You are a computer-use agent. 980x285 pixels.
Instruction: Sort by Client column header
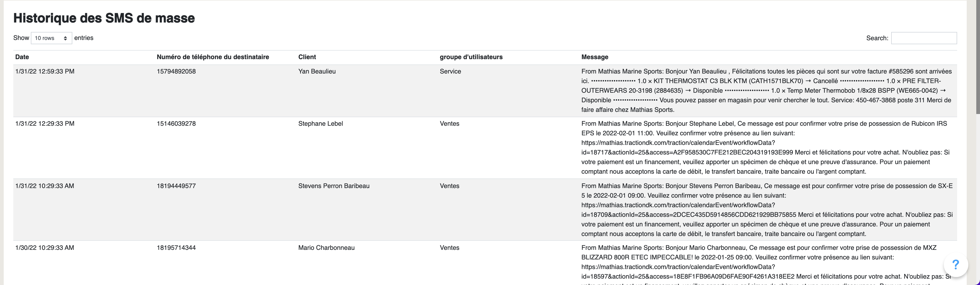click(307, 57)
